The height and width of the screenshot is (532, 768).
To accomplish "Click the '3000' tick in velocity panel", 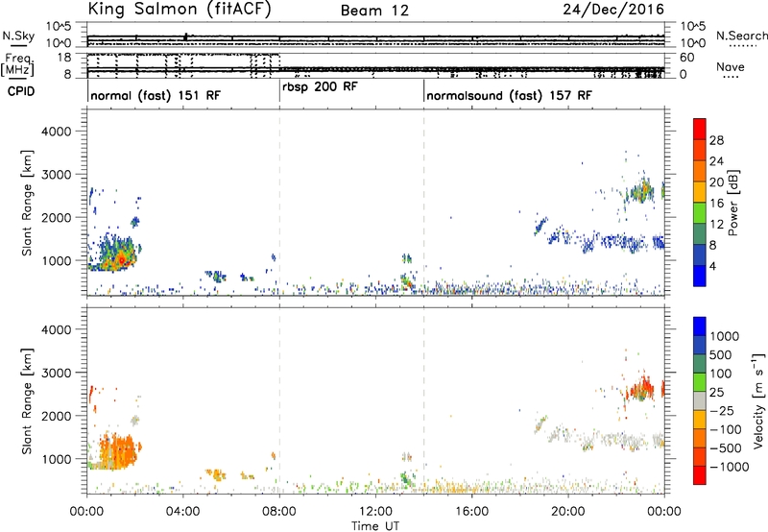I will 57,373.
